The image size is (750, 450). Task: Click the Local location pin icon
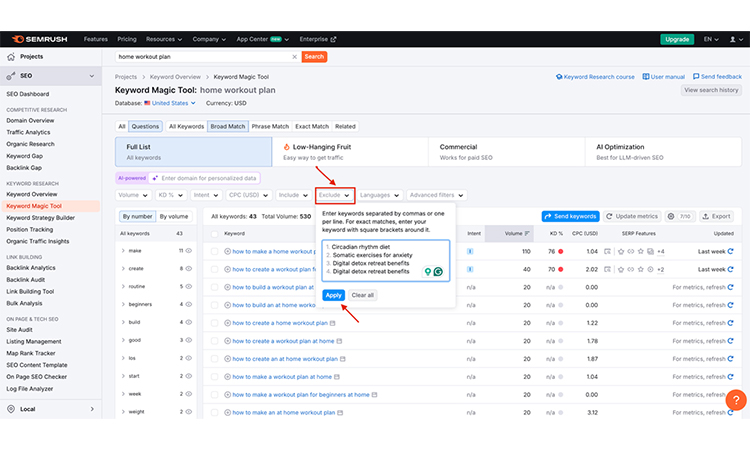click(11, 409)
